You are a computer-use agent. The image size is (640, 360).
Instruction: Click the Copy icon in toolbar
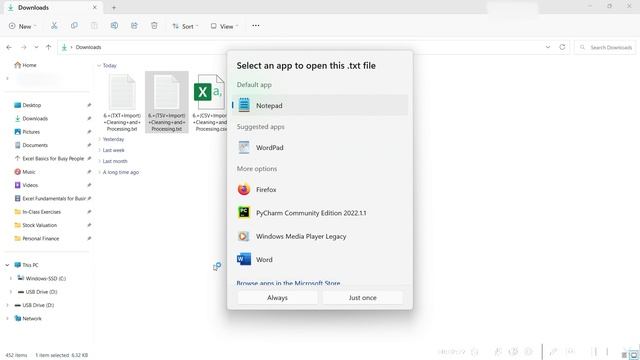pos(74,26)
